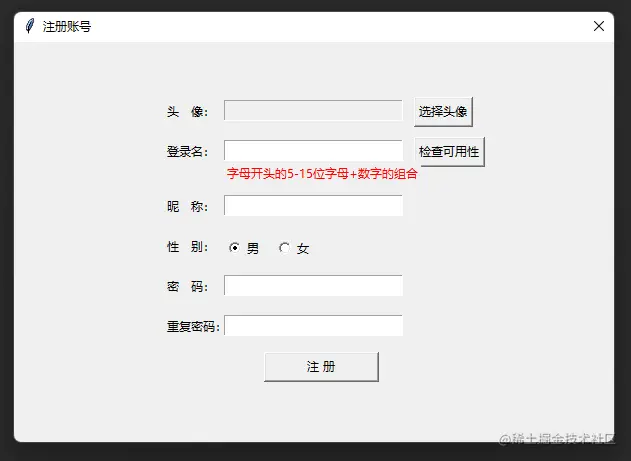Check username with 检查可用性 button
The width and height of the screenshot is (631, 461).
click(449, 152)
